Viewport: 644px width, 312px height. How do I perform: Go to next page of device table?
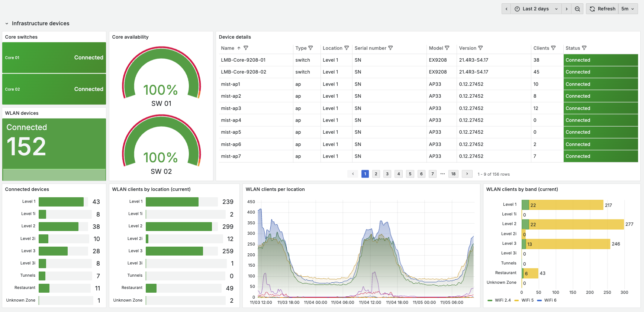coord(467,174)
